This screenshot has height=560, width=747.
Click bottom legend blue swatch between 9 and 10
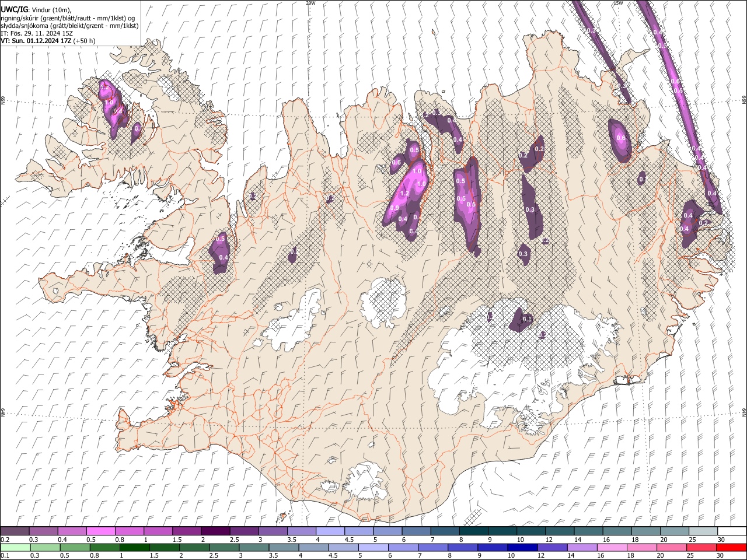click(x=492, y=547)
